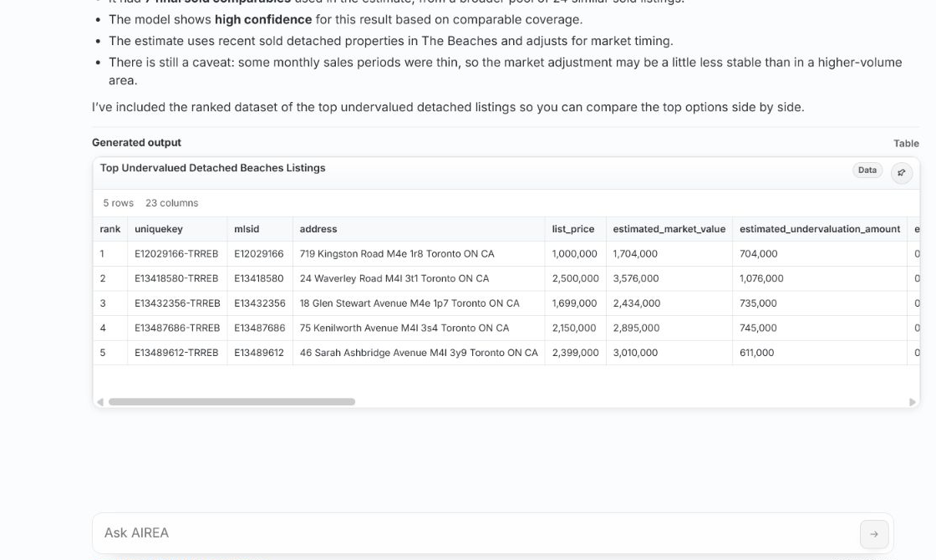Click list price 1,000,000 cell
Image resolution: width=936 pixels, height=560 pixels.
coord(576,254)
